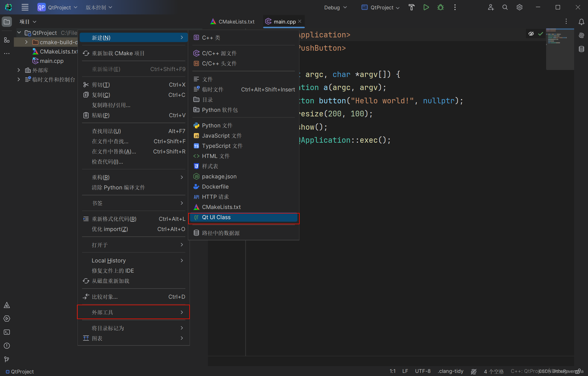Select Qt UI Class in submenu

coord(244,217)
